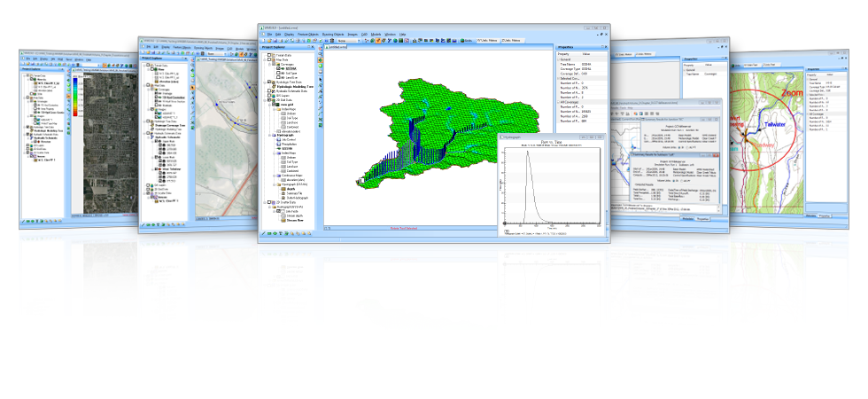Collapse the 2D Grid Data tree node
The height and width of the screenshot is (399, 868).
click(x=266, y=100)
